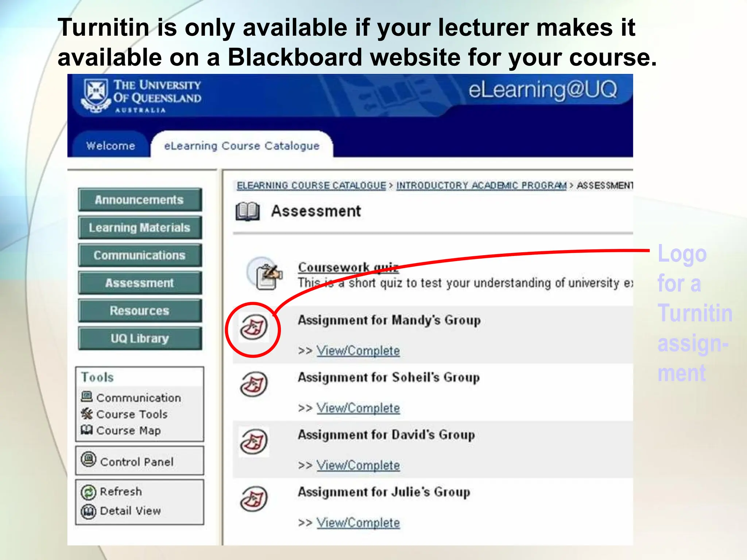Open Control Panel link text
This screenshot has width=747, height=560.
[x=137, y=462]
